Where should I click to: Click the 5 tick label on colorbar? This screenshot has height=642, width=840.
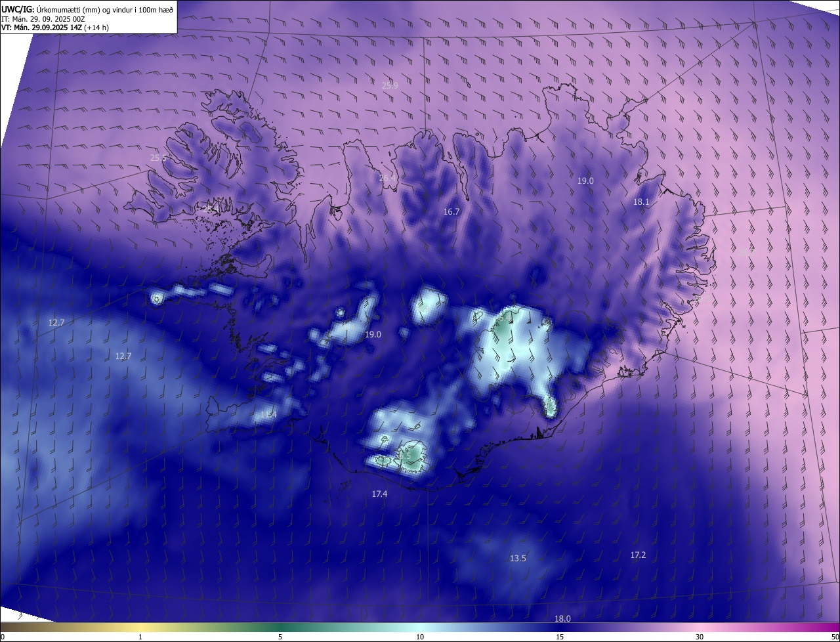click(x=280, y=637)
